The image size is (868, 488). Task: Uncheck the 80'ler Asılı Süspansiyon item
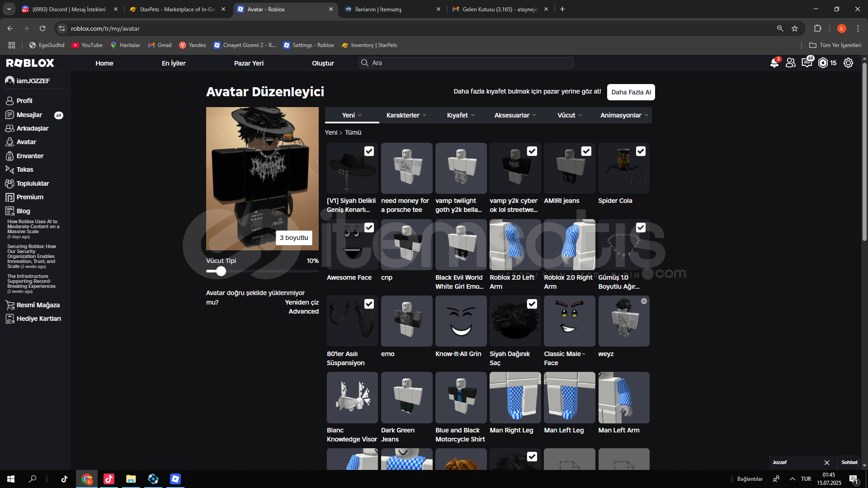369,304
